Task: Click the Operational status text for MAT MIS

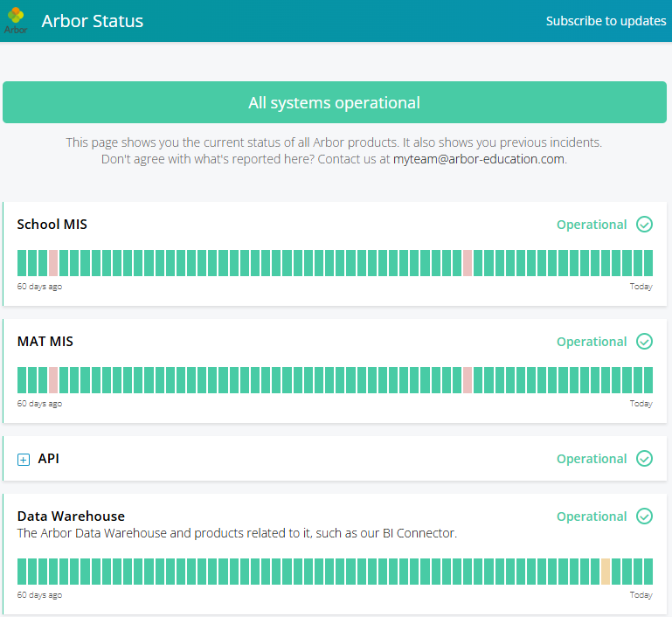Action: point(592,342)
